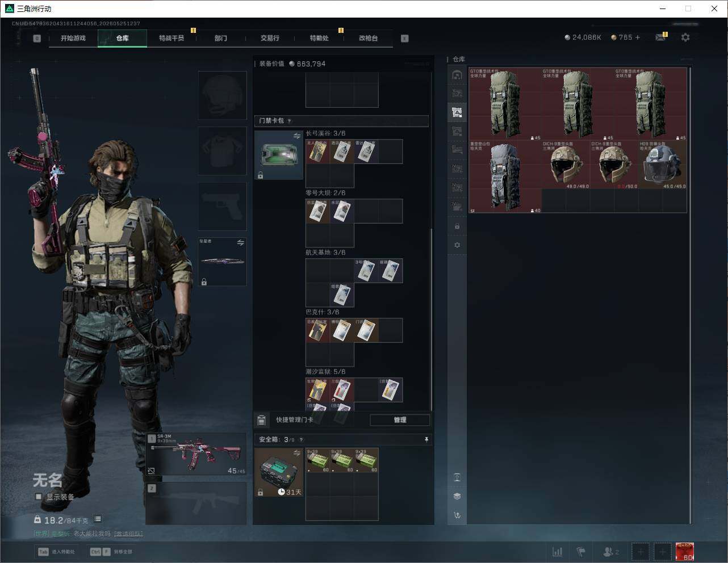Viewport: 728px width, 563px height.
Task: Open the flags icon in bottom bar
Action: 581,552
